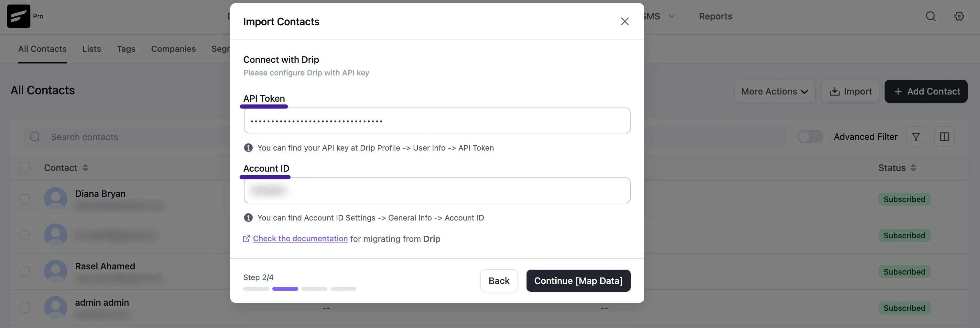980x328 pixels.
Task: Click sort arrows beside Status column
Action: coord(913,168)
